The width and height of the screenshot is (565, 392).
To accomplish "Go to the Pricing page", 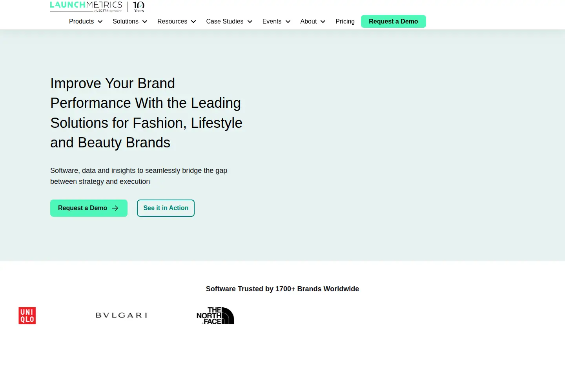I will coord(345,22).
